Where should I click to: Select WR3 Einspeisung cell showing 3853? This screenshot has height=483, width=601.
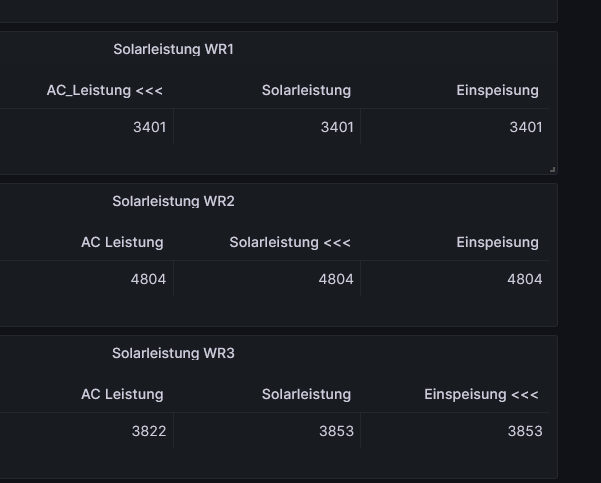(525, 431)
